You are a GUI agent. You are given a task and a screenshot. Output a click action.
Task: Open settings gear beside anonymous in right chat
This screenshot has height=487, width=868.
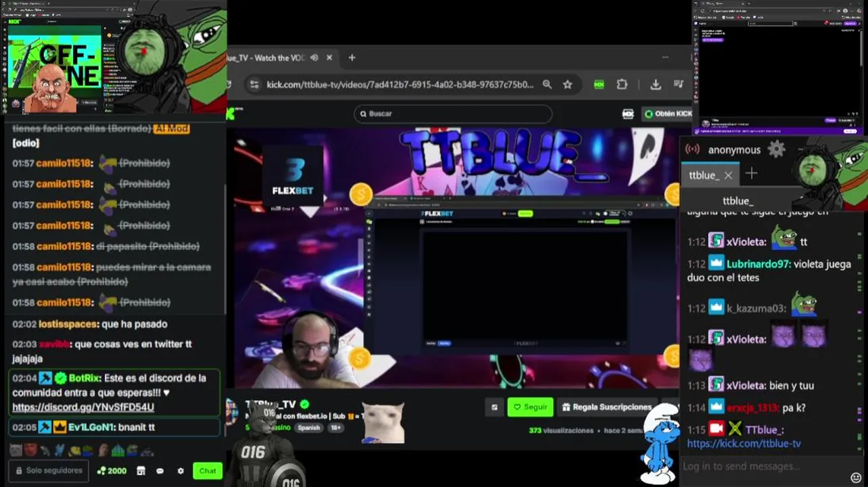coord(776,149)
